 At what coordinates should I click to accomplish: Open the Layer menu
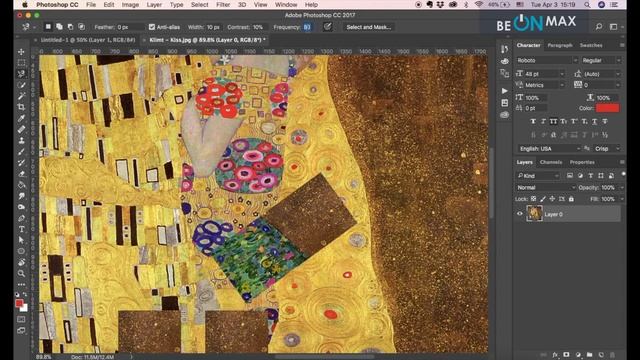coord(154,5)
